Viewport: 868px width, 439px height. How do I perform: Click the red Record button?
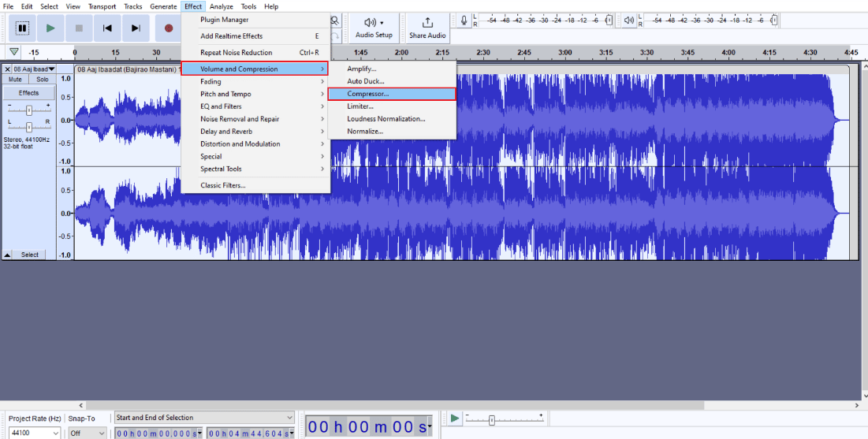pyautogui.click(x=168, y=28)
